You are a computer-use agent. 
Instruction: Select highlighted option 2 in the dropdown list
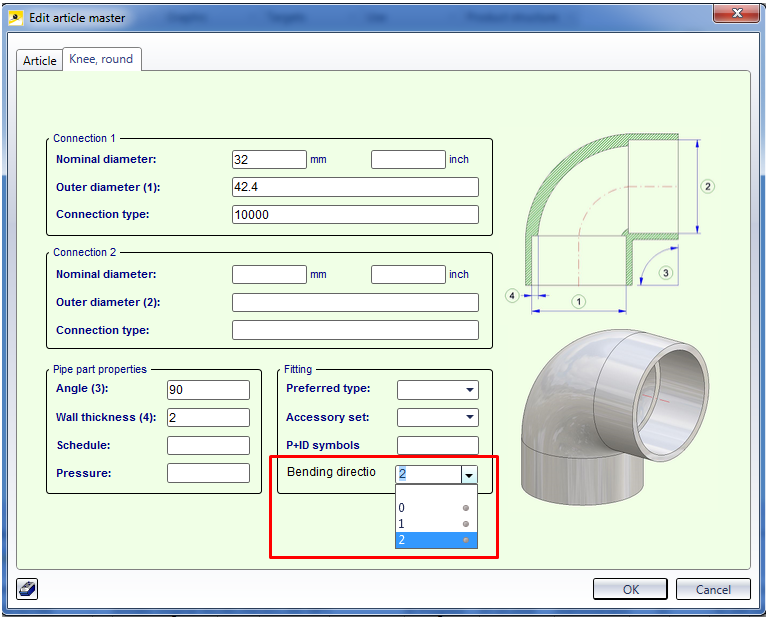point(435,540)
